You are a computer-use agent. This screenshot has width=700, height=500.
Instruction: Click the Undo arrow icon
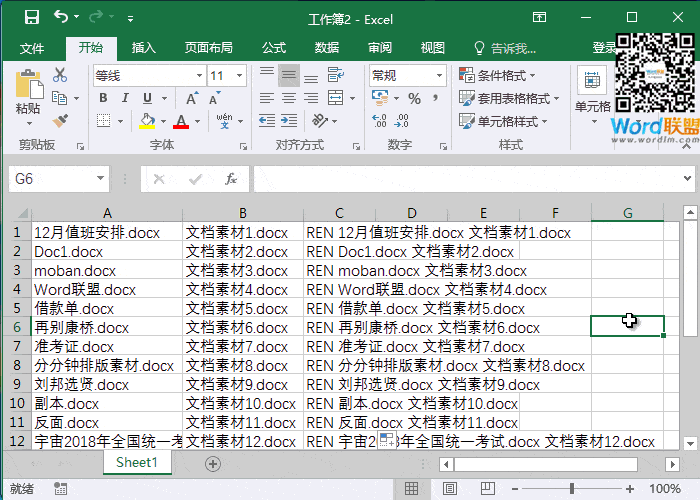[x=61, y=17]
